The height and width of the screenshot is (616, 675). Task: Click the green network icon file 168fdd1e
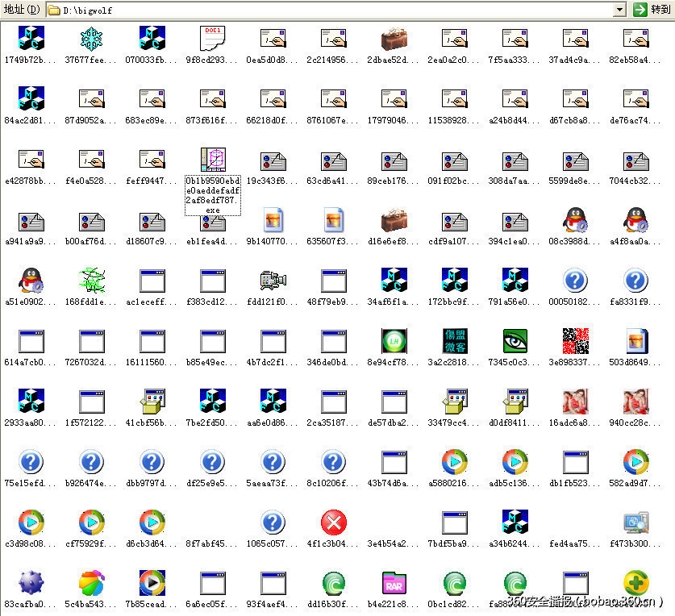pos(91,280)
